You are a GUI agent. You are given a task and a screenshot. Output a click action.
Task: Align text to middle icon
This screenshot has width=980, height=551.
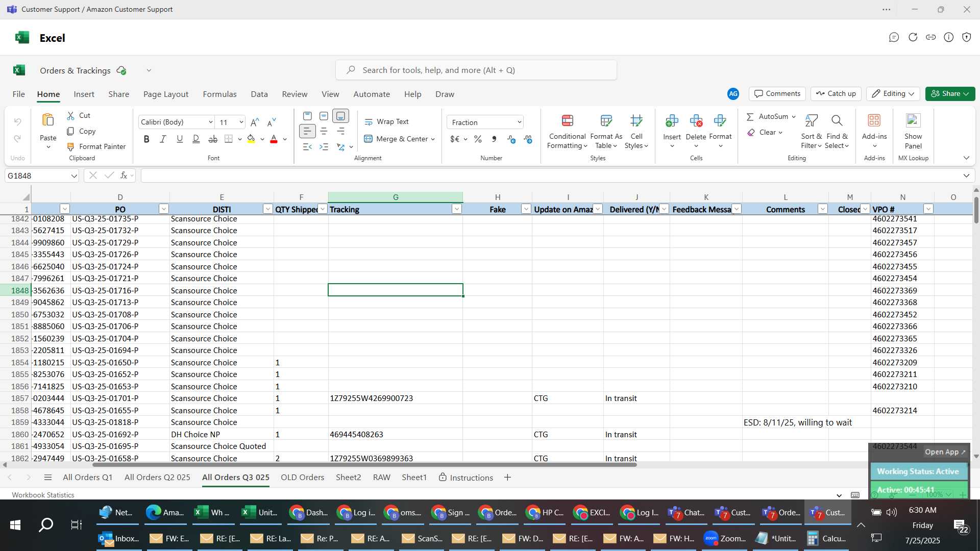coord(324,116)
